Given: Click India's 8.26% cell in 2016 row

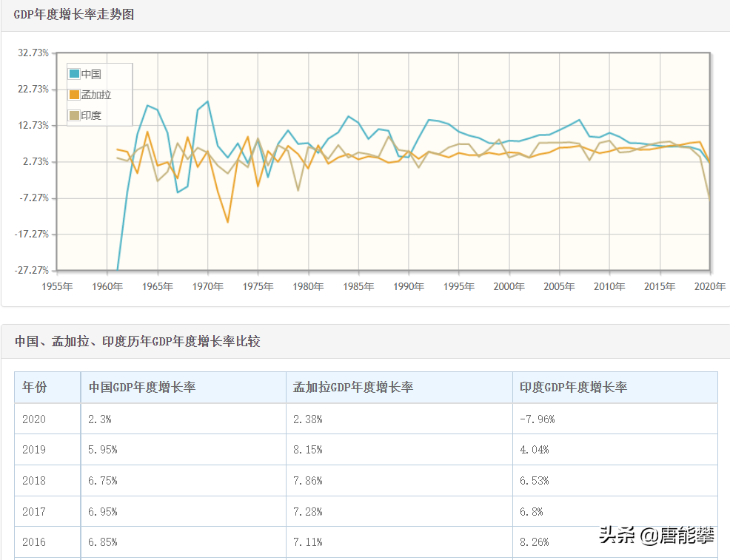Looking at the screenshot, I should (x=535, y=542).
